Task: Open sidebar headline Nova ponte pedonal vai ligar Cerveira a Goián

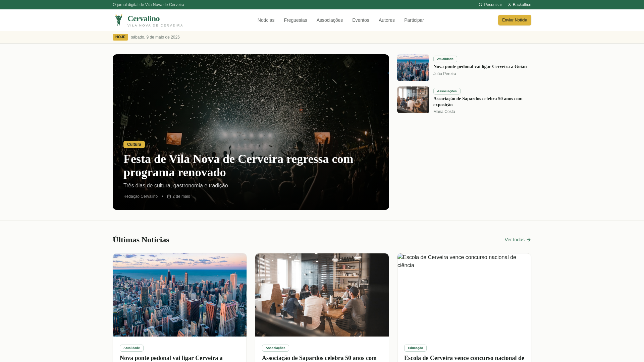Action: (480, 67)
